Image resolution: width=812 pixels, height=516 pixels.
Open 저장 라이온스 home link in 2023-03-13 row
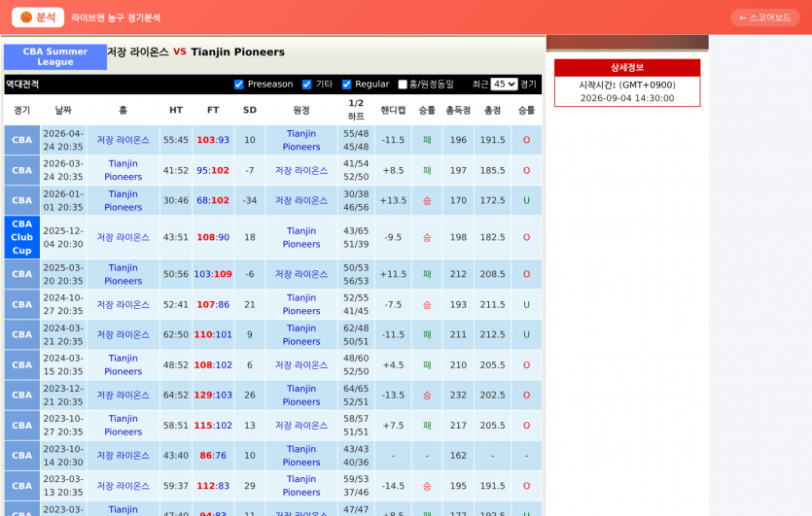click(x=124, y=486)
